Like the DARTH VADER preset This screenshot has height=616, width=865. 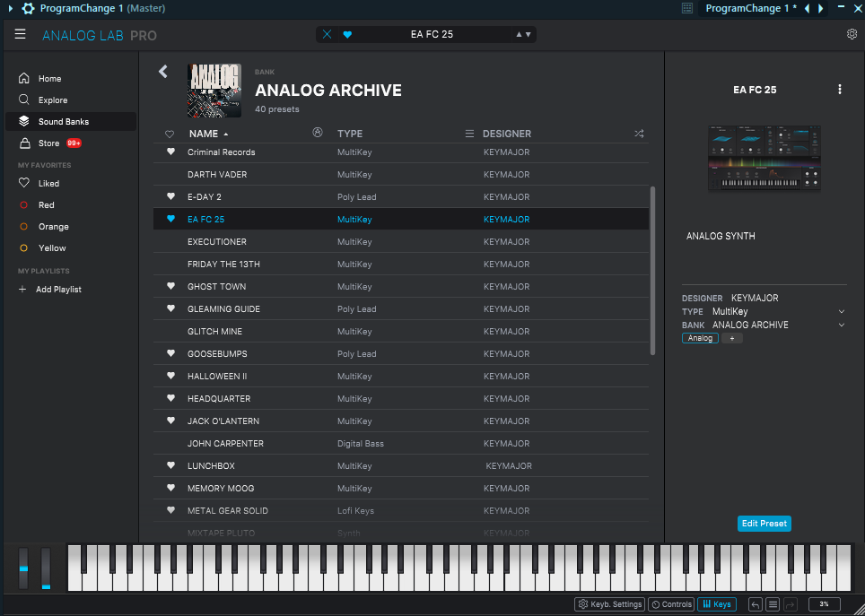(170, 174)
